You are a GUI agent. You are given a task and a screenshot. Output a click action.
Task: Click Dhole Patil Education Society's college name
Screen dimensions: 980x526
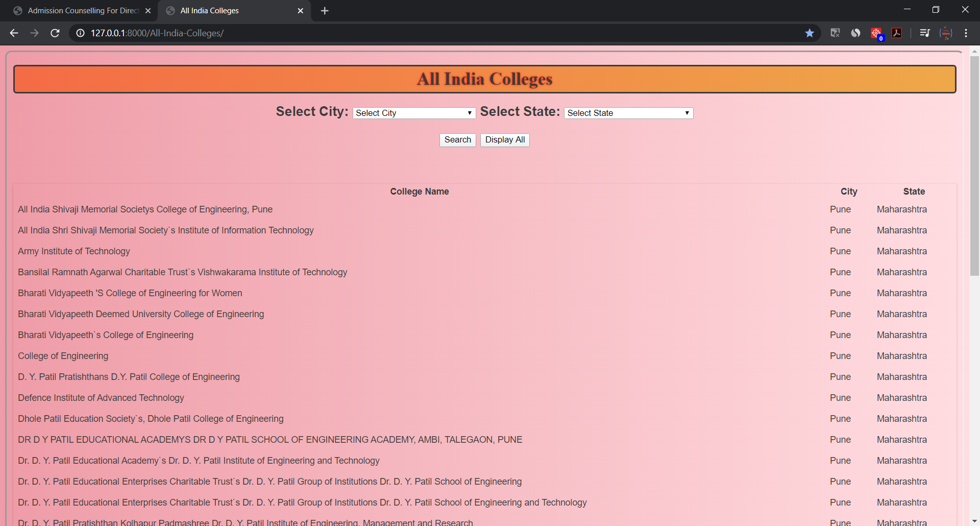click(x=151, y=419)
